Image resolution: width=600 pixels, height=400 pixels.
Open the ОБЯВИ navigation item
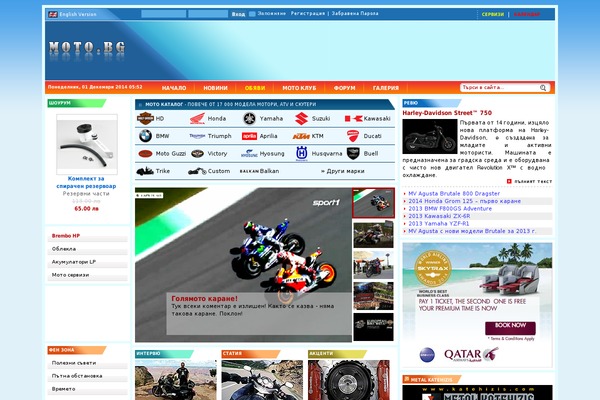coord(255,88)
